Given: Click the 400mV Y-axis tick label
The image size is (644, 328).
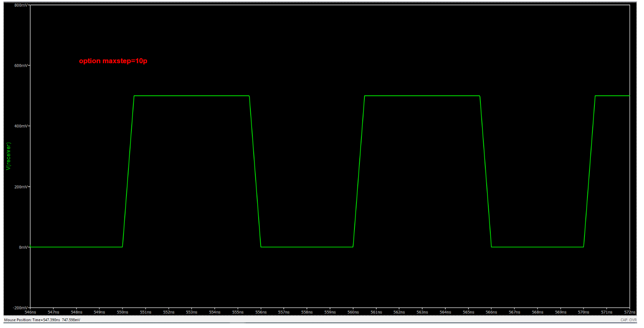Looking at the screenshot, I should click(x=21, y=126).
